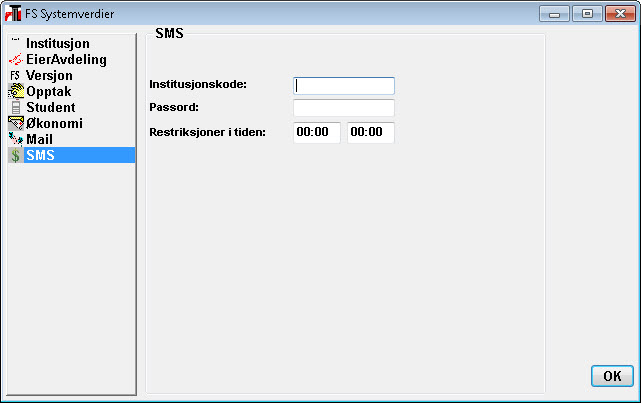Close the FS Systemverdier window
This screenshot has width=641, height=403.
click(x=620, y=13)
